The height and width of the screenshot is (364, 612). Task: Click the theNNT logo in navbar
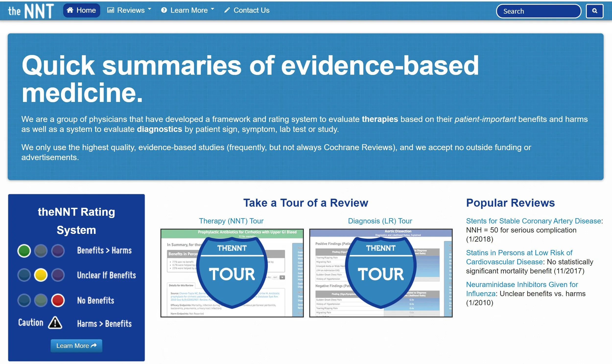point(31,11)
